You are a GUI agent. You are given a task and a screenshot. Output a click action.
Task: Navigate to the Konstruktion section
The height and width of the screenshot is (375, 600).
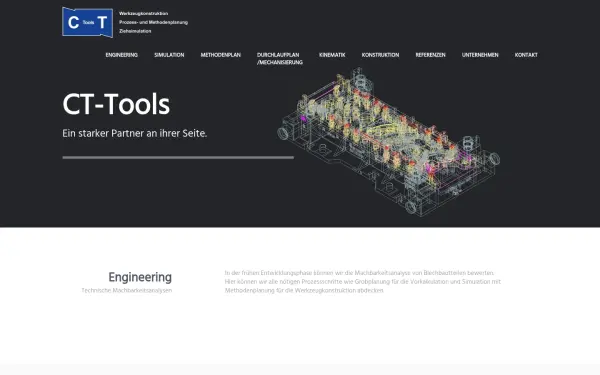[x=380, y=55]
